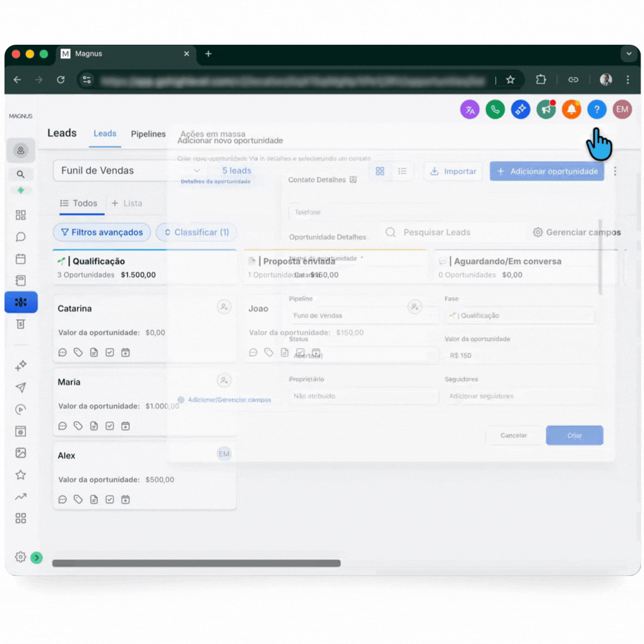Select the Todos list tab
This screenshot has height=644, width=644.
(79, 203)
